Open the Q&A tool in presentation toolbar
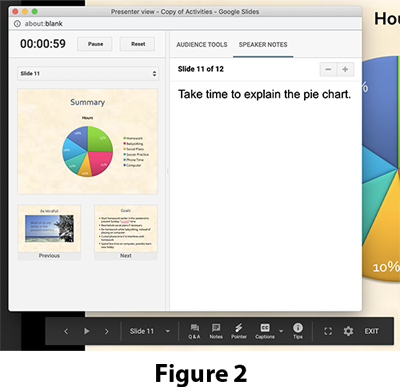 click(x=194, y=331)
